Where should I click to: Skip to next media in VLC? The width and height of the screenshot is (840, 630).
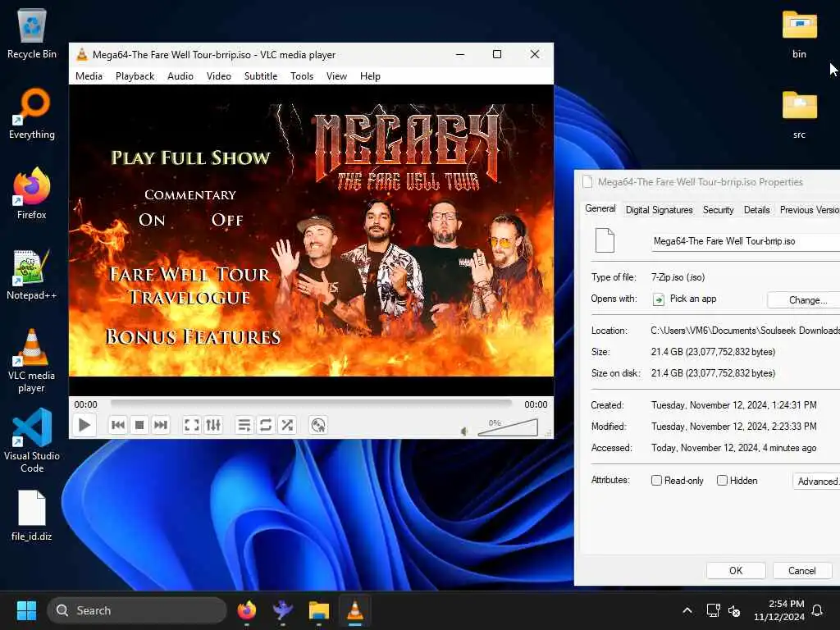tap(161, 426)
